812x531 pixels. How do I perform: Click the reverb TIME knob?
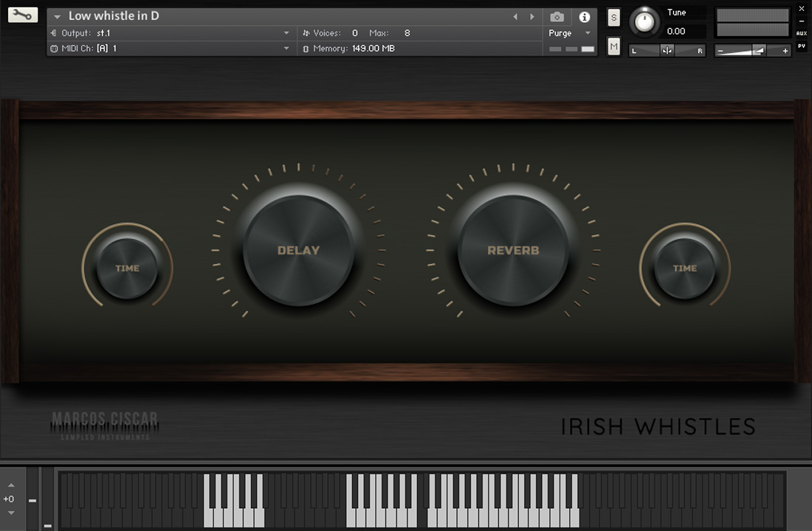pos(684,268)
